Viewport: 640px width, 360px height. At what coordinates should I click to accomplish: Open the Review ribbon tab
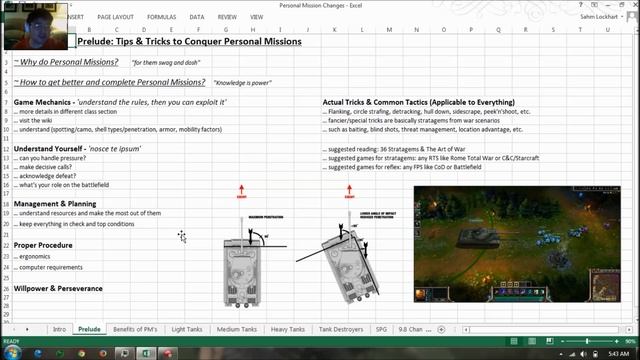coord(227,17)
